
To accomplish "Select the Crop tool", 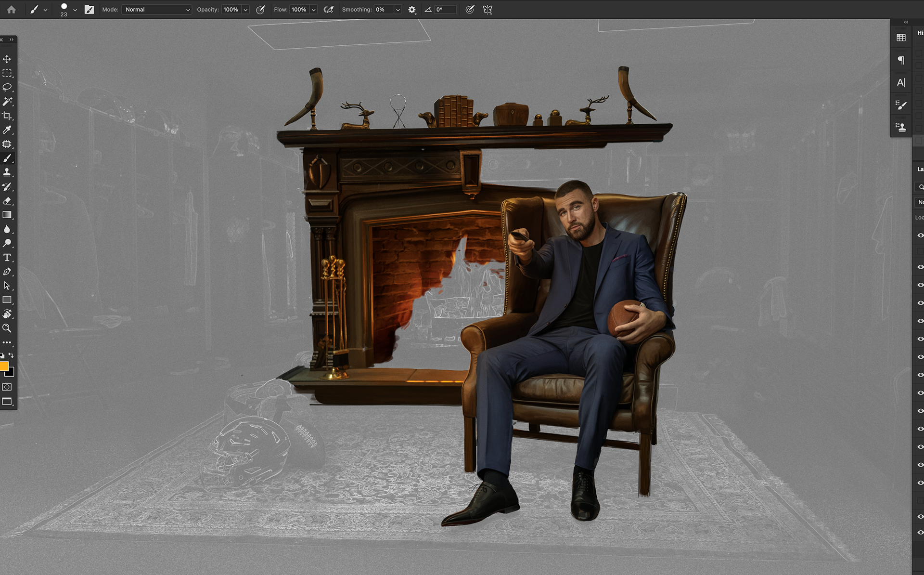I will coord(7,116).
